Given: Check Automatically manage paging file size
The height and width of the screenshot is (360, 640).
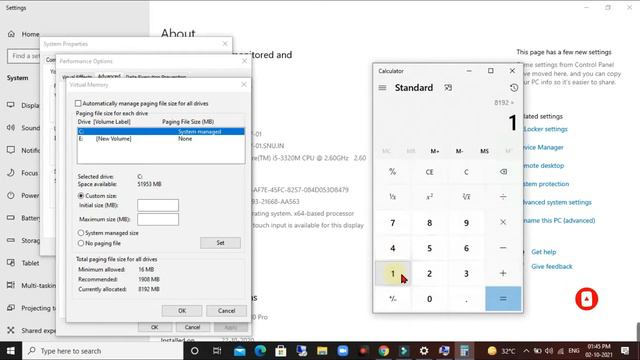Looking at the screenshot, I should click(78, 103).
